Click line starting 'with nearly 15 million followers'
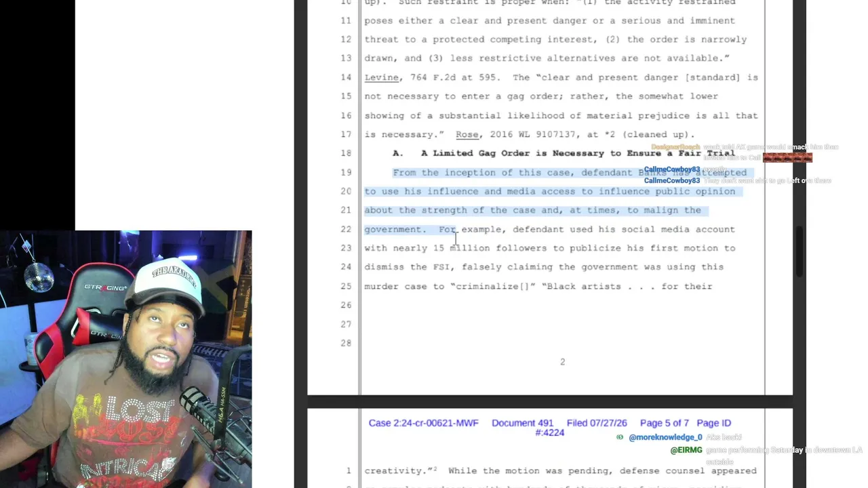868x488 pixels. point(550,248)
